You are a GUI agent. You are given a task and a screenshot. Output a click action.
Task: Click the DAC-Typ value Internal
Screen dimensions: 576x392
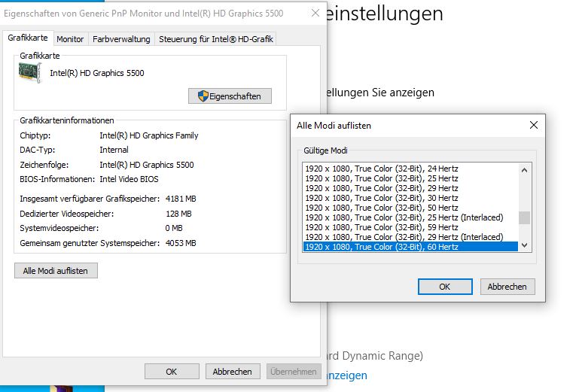coord(114,150)
